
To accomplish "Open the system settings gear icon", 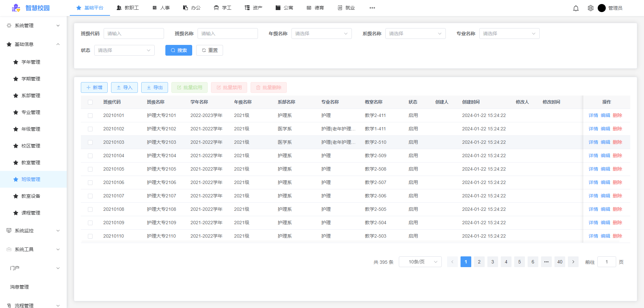I will [590, 8].
